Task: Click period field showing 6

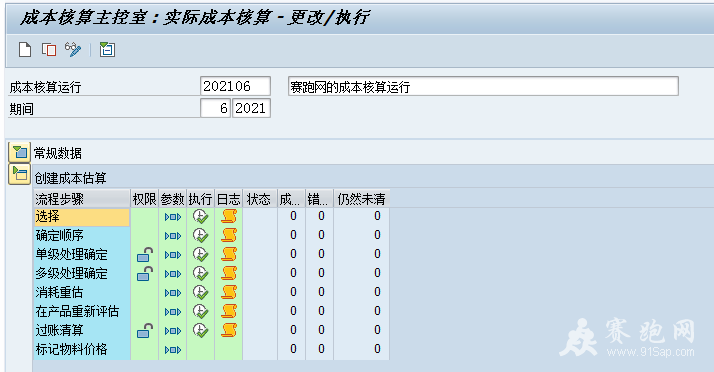Action: (x=215, y=108)
